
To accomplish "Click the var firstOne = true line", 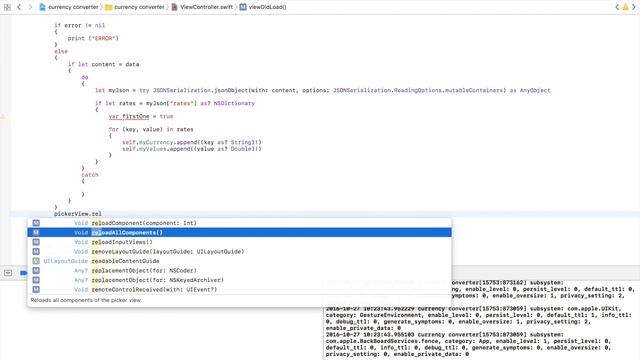I will (141, 116).
